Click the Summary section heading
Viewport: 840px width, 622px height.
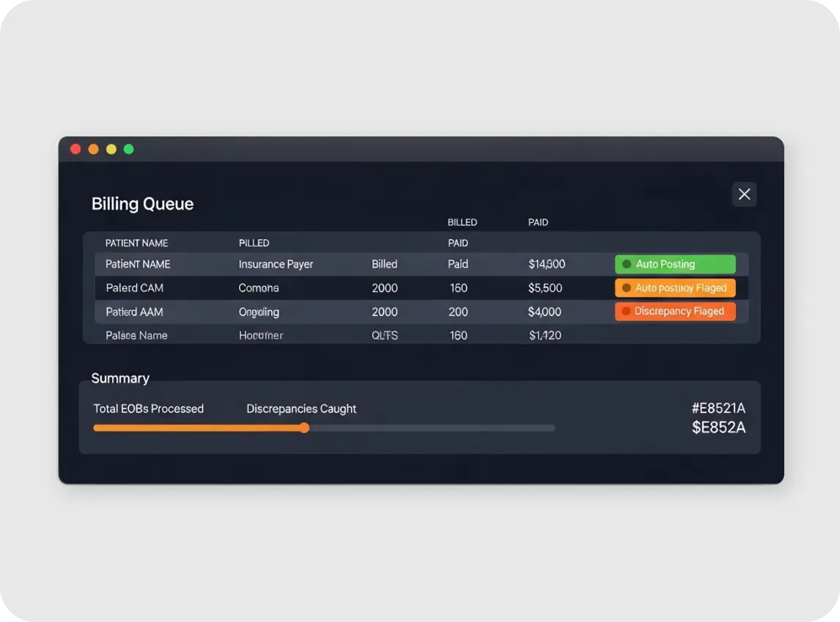120,378
